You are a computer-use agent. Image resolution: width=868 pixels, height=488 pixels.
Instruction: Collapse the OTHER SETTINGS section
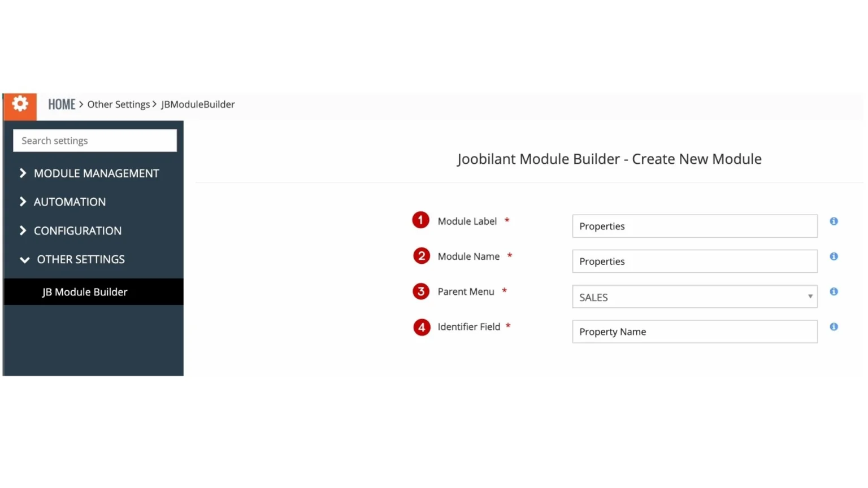pyautogui.click(x=81, y=259)
